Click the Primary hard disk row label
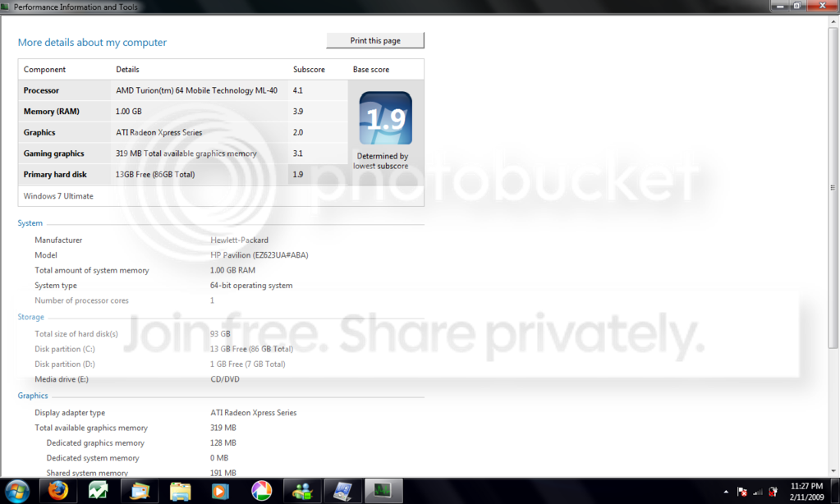 (55, 175)
